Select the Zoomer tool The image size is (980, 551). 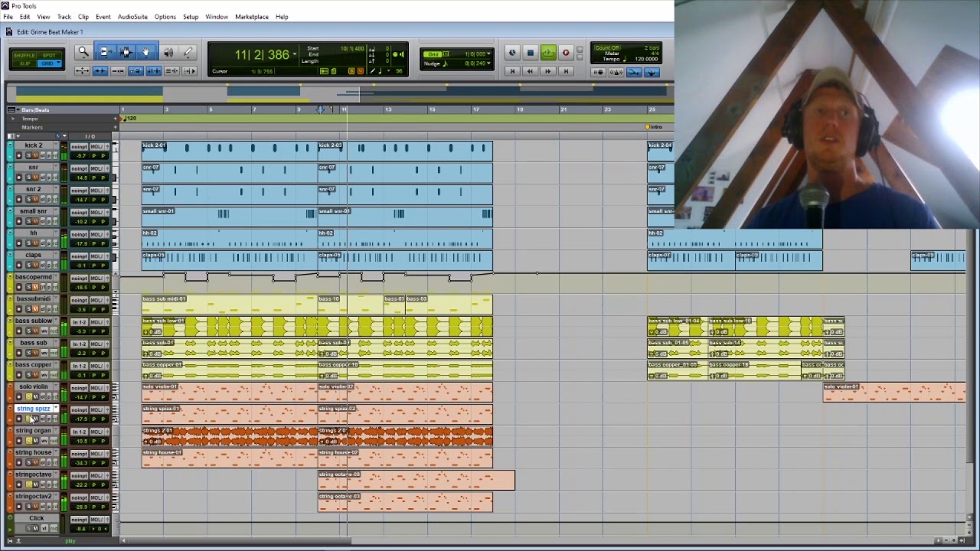83,52
